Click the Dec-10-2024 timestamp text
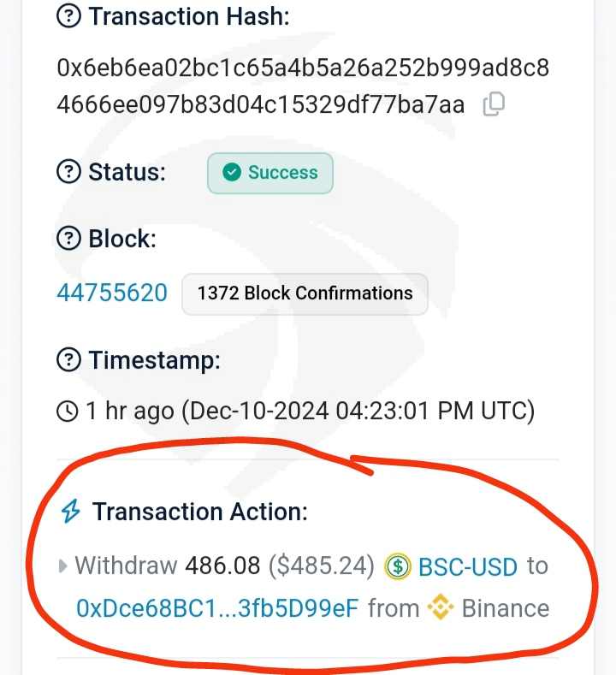 tap(357, 412)
